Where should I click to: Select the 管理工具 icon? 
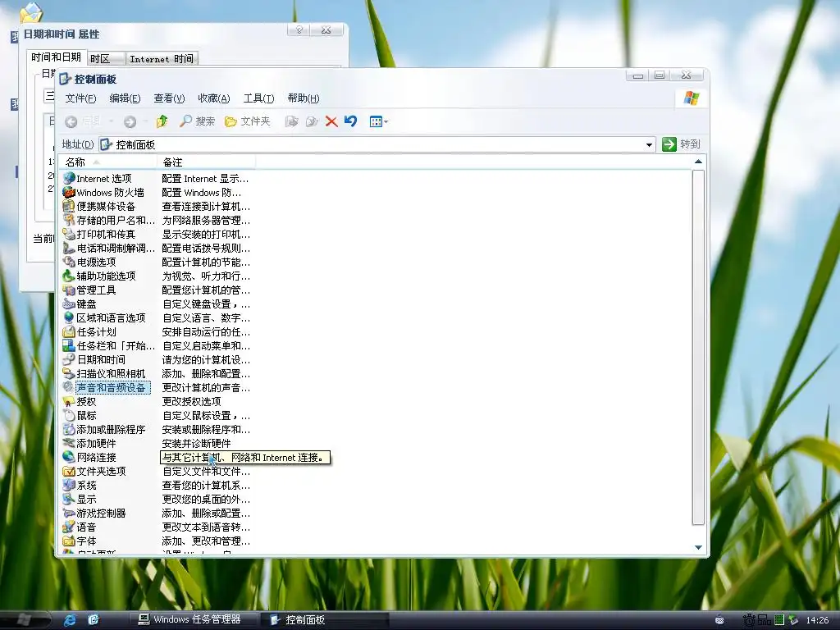point(69,290)
